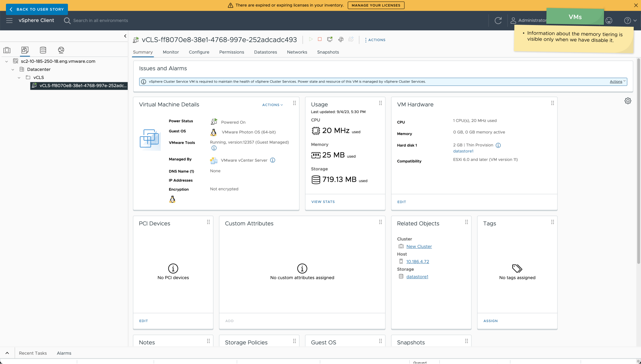
Task: Click the red Power Off VM icon
Action: click(320, 39)
